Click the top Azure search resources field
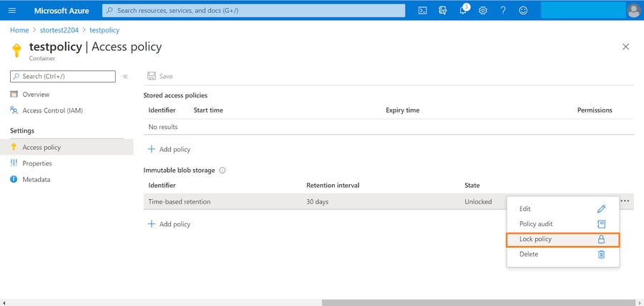The height and width of the screenshot is (306, 644). 254,11
